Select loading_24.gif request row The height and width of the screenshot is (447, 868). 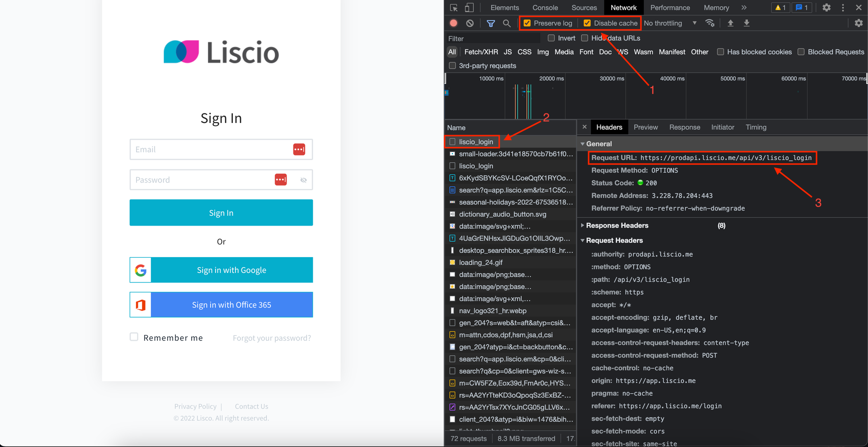point(510,262)
